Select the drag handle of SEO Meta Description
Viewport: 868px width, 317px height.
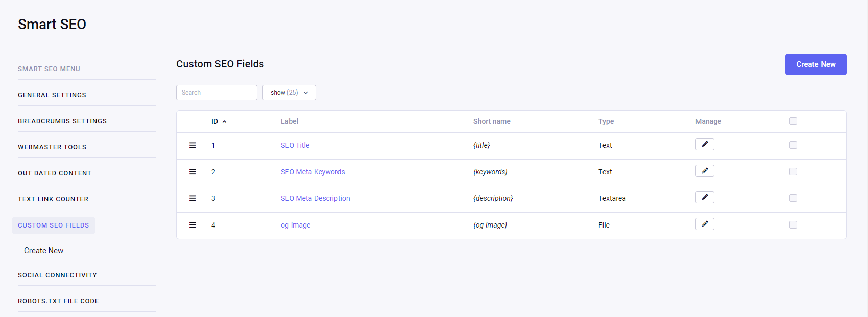pyautogui.click(x=192, y=198)
